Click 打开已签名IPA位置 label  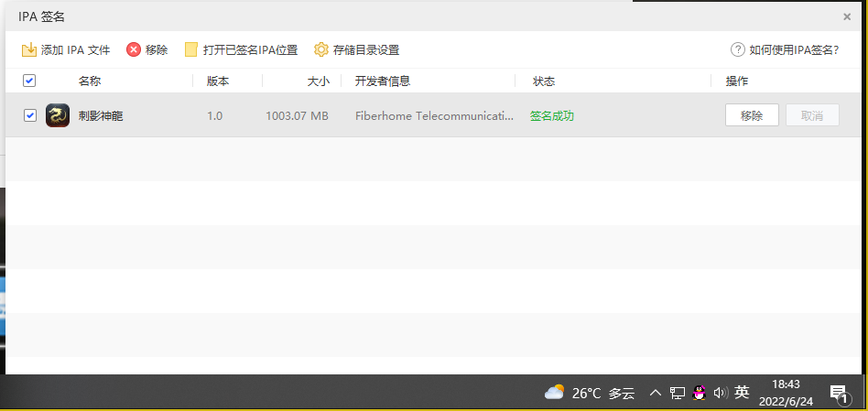click(250, 50)
